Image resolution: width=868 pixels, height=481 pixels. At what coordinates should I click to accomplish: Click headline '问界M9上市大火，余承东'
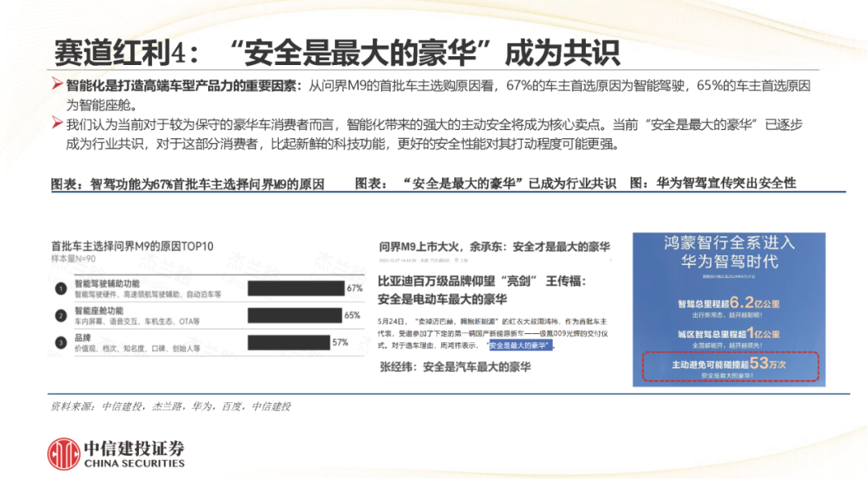494,247
